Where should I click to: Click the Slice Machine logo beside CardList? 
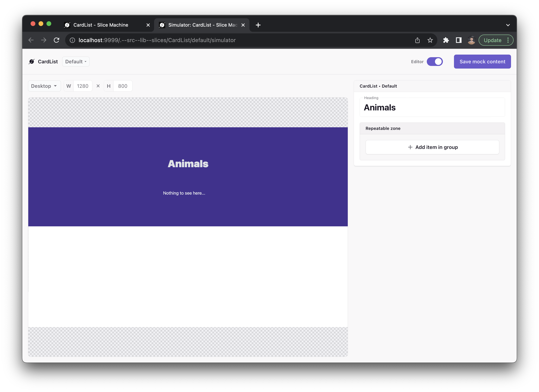point(32,62)
